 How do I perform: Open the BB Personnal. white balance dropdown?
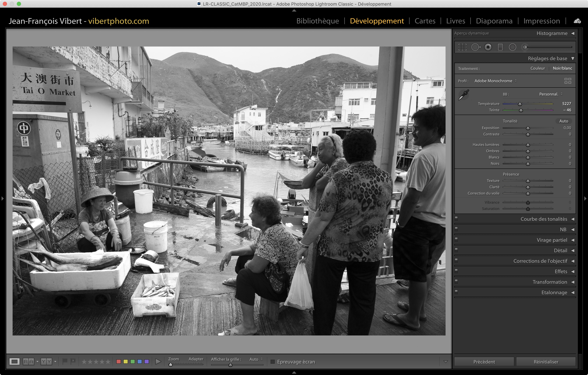[551, 94]
